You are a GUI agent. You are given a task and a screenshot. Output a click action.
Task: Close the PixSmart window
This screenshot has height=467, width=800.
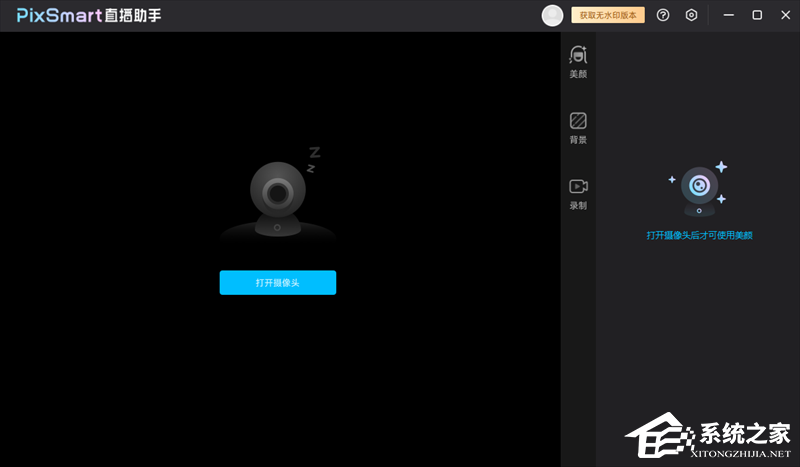click(x=786, y=15)
